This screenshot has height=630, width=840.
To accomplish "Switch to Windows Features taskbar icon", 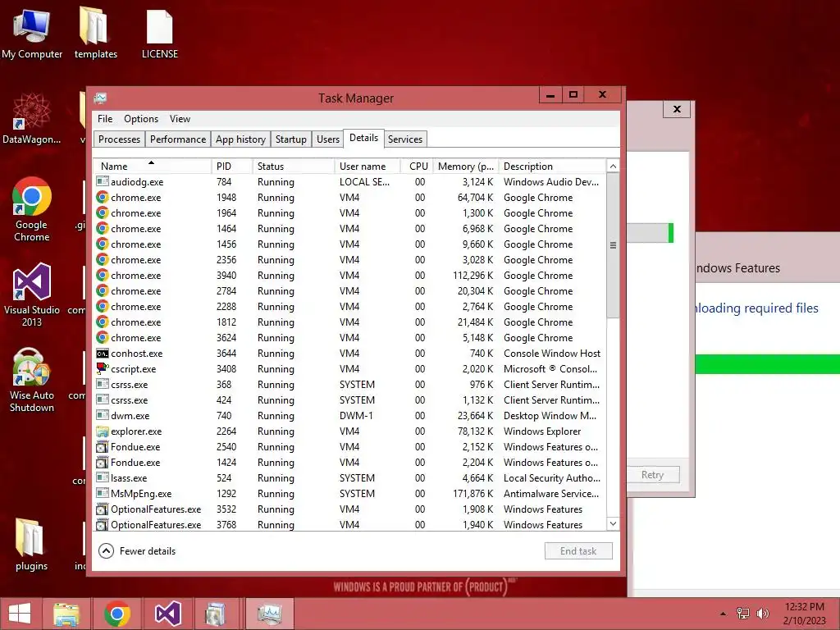I will (x=216, y=614).
